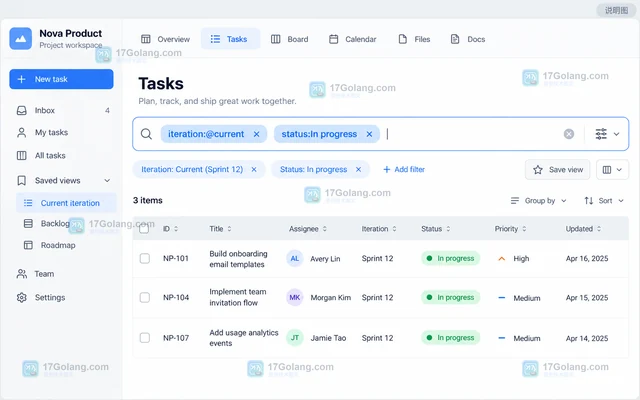Clear the search bar with the round X icon
The height and width of the screenshot is (400, 640).
pos(569,134)
